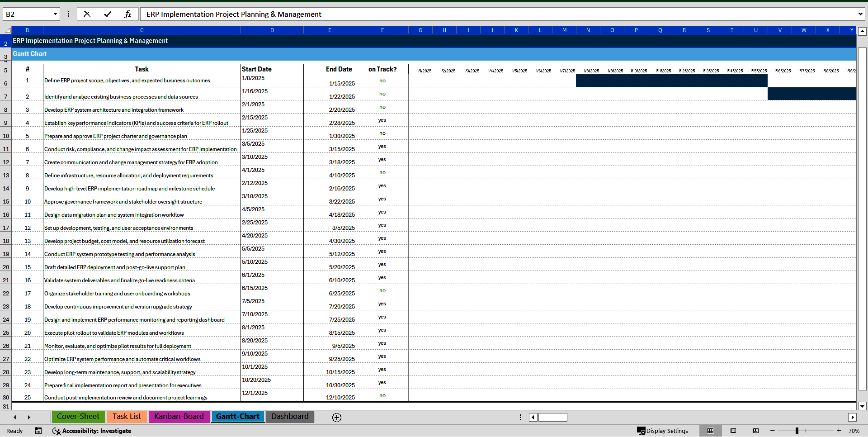
Task: Select Normal view in the status bar
Action: coord(711,431)
